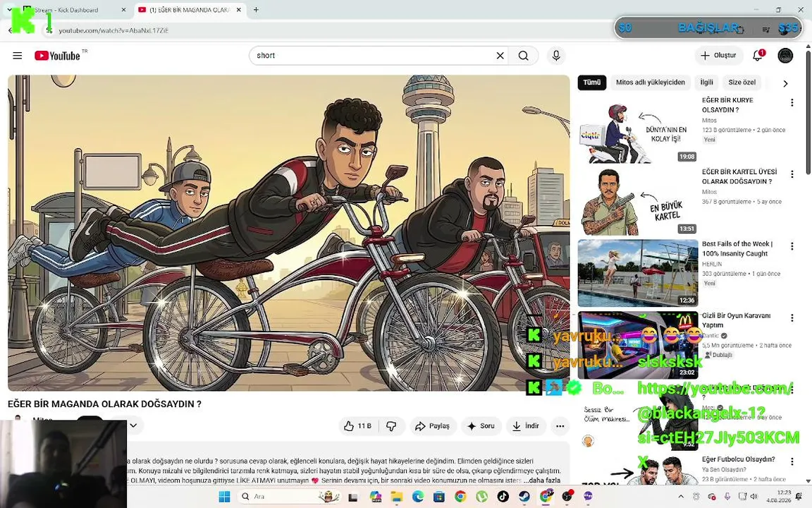Launch Microsoft Edge from the taskbar
The image size is (812, 508).
pyautogui.click(x=417, y=497)
